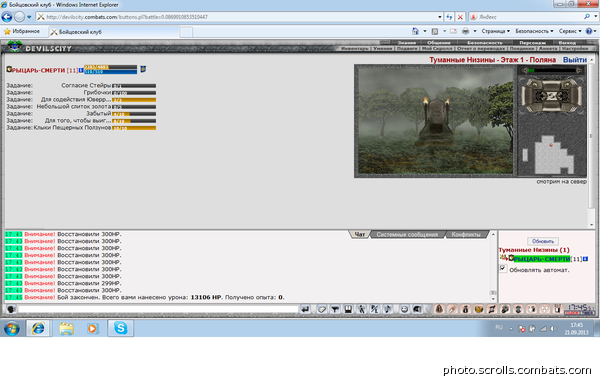Click the dungeon minimap area
The image size is (600, 380).
552,155
